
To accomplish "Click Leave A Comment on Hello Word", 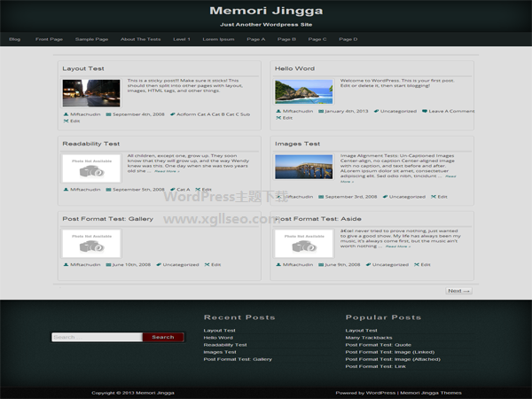I will (x=451, y=111).
